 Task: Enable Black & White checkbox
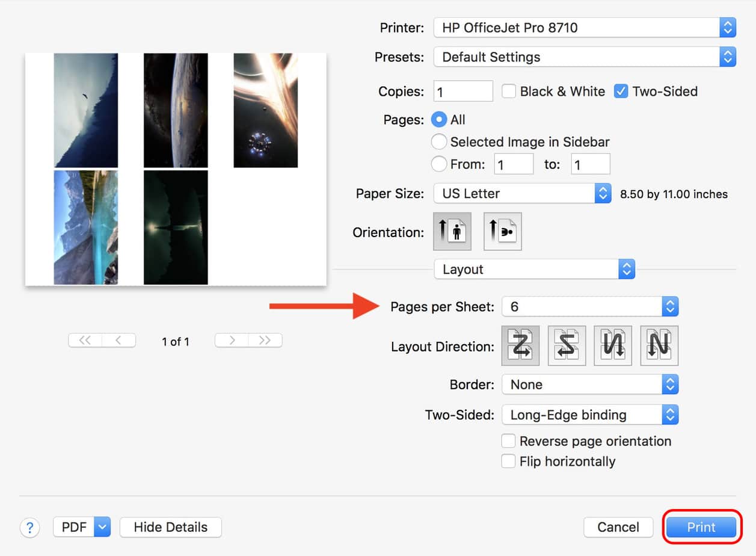tap(509, 91)
